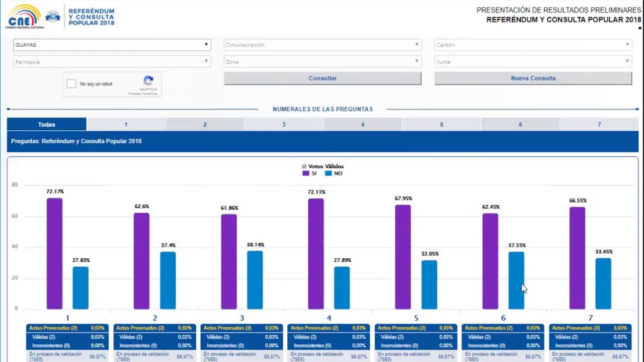The image size is (644, 362).
Task: Check the 'No soy un robot' checkbox
Action: coord(71,84)
